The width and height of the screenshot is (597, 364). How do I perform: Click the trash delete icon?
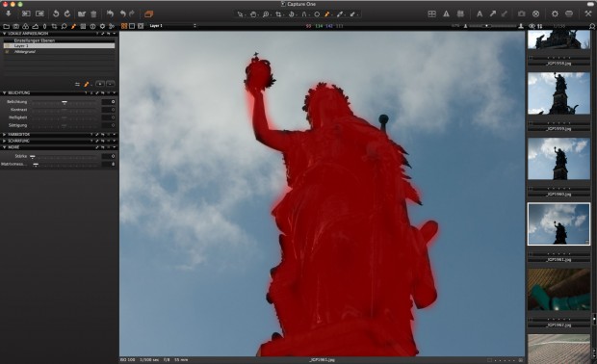point(93,14)
